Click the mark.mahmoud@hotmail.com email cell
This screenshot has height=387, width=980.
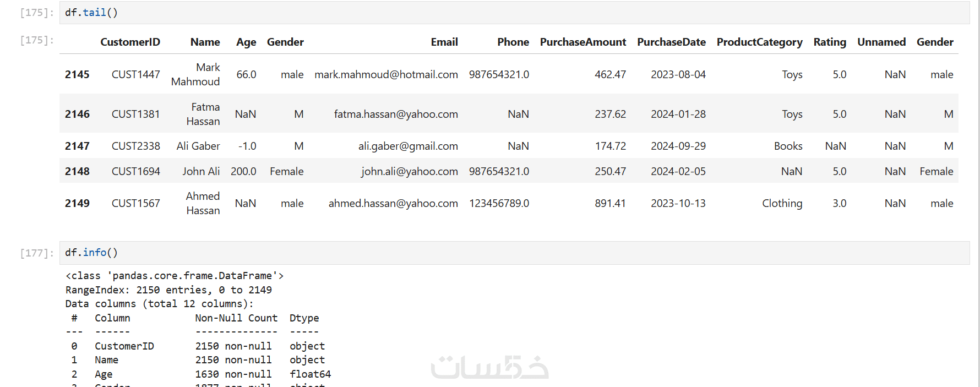point(386,74)
